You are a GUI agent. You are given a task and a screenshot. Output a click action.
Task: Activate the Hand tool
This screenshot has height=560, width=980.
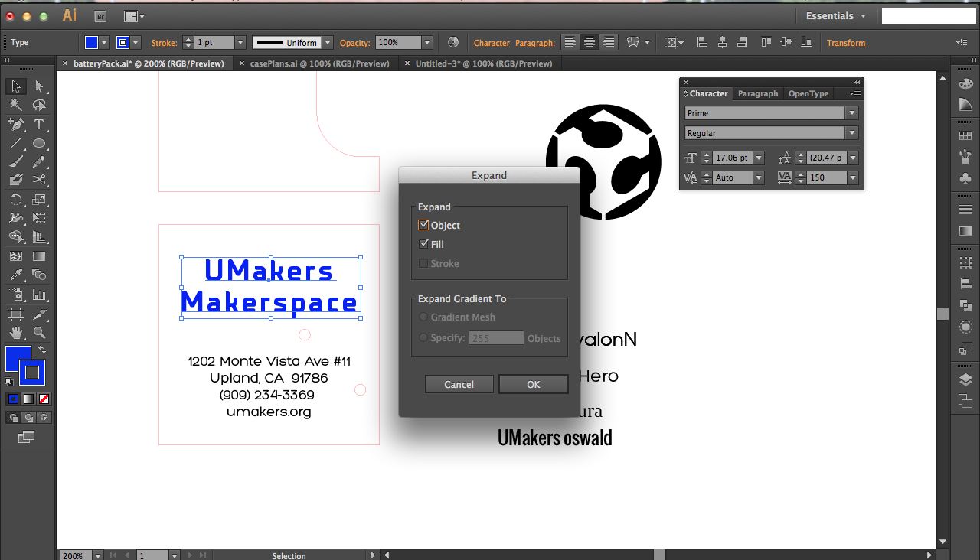[x=16, y=334]
